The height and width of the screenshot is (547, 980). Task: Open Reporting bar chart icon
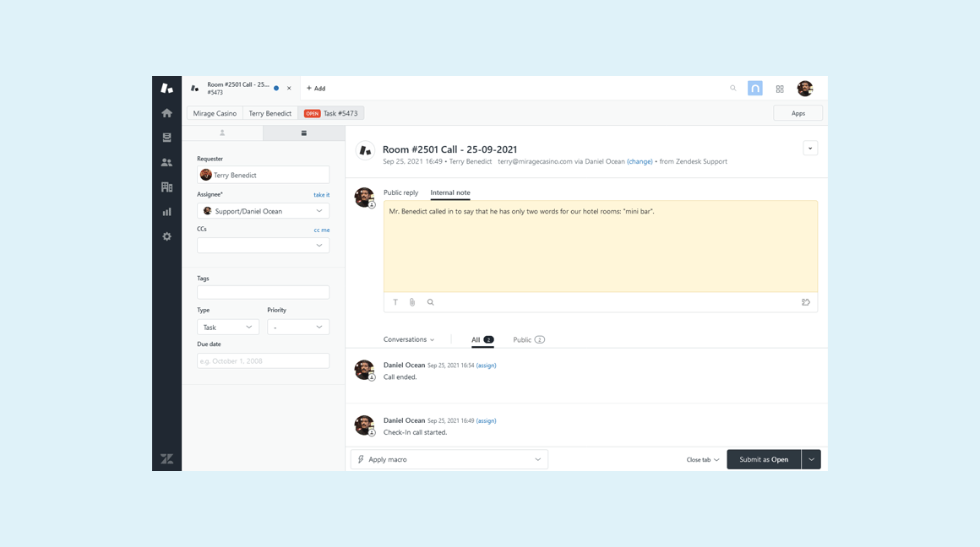(x=166, y=212)
